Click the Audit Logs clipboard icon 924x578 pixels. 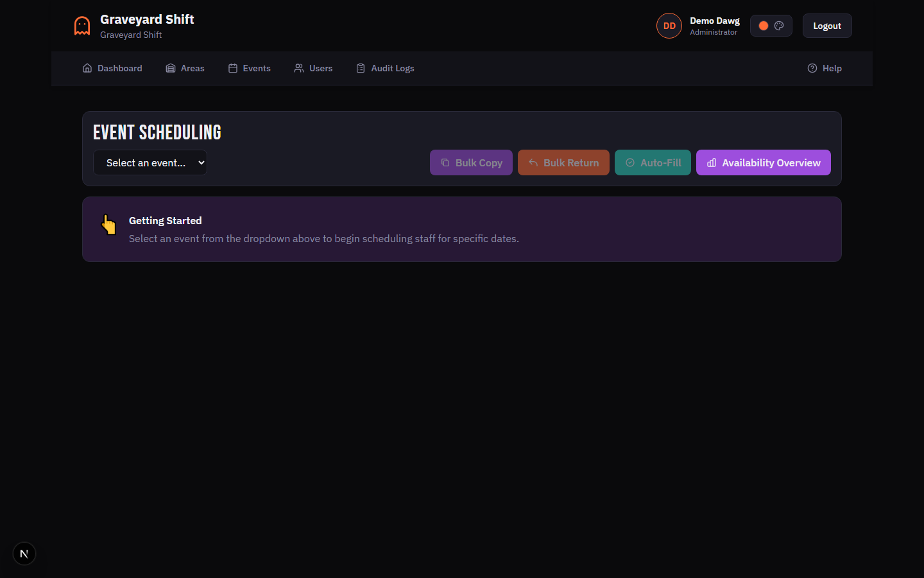pos(360,67)
